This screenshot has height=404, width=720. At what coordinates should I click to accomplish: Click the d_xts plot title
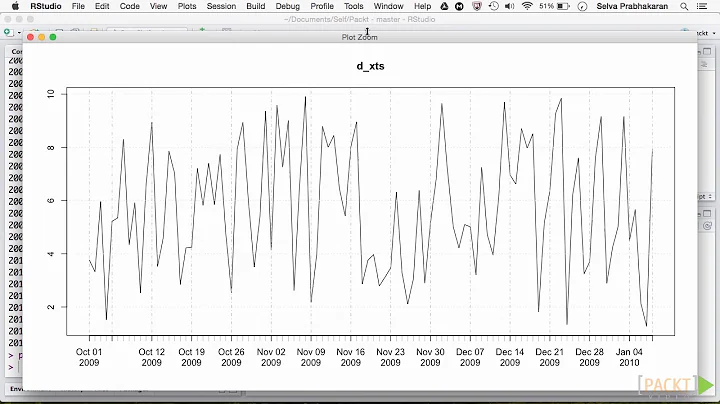click(x=370, y=66)
